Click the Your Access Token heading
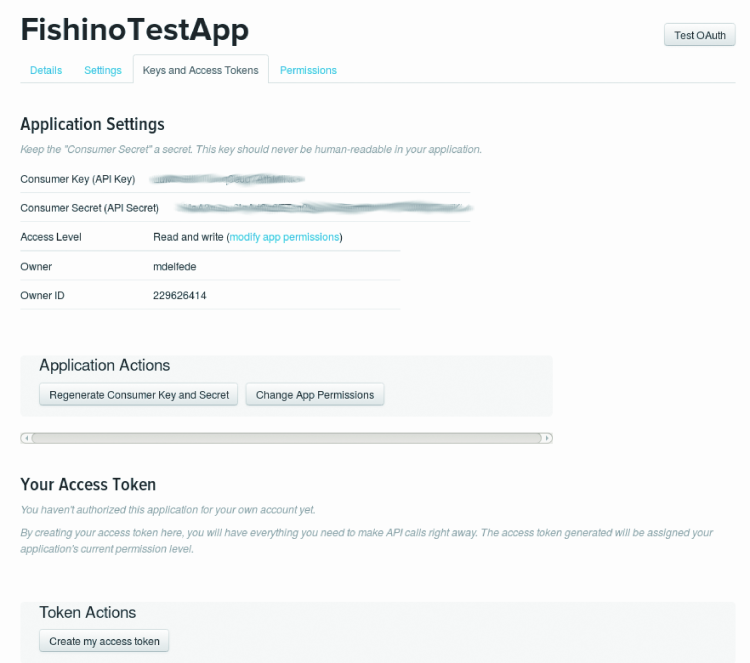 [x=88, y=485]
